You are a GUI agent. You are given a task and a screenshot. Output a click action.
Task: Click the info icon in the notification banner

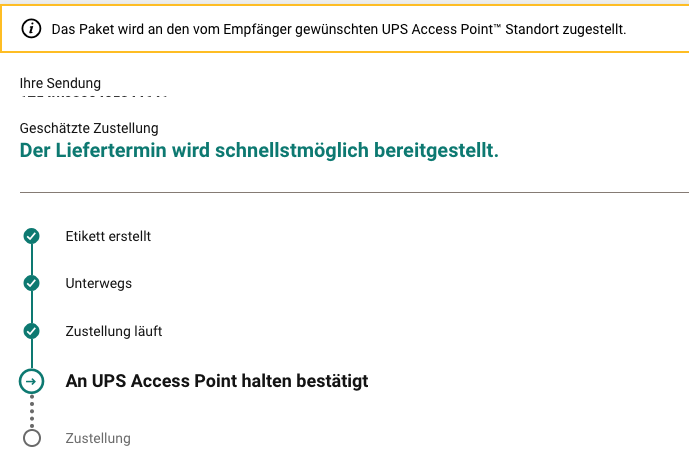(31, 29)
